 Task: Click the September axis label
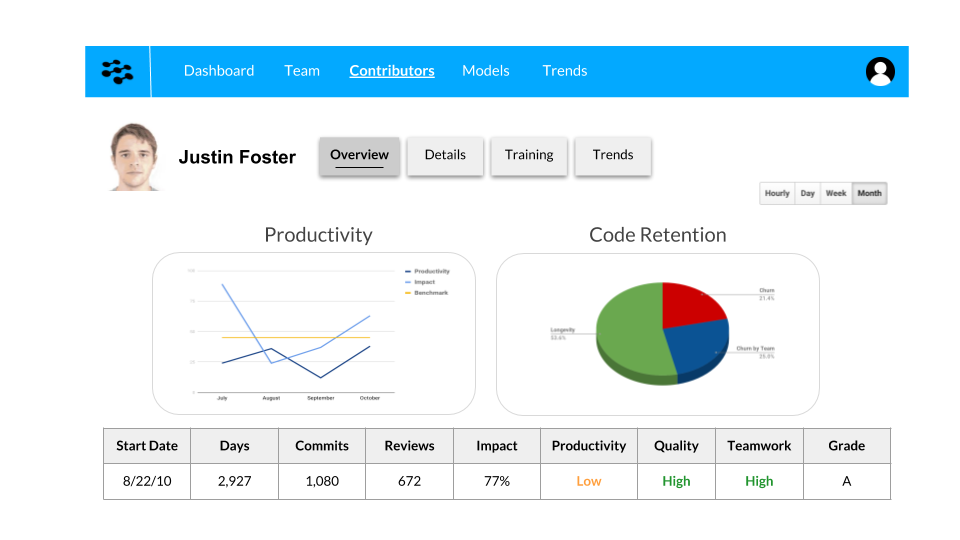321,398
